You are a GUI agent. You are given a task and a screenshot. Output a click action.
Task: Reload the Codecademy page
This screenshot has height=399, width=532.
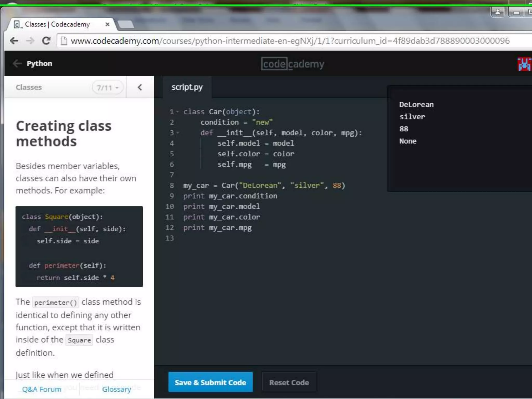(46, 41)
